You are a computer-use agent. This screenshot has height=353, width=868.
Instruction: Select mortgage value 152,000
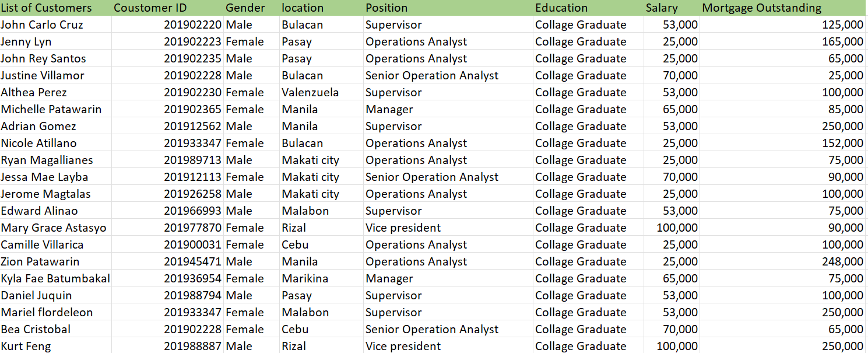[x=783, y=143]
